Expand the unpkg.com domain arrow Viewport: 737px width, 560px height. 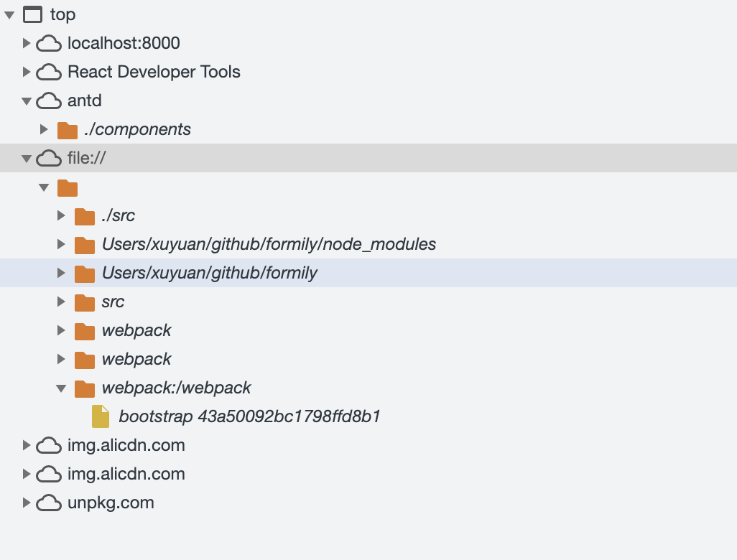coord(27,503)
